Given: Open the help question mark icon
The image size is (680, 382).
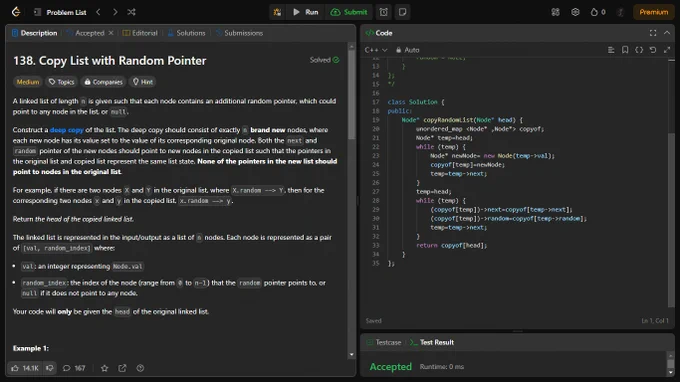Looking at the screenshot, I should [140, 368].
